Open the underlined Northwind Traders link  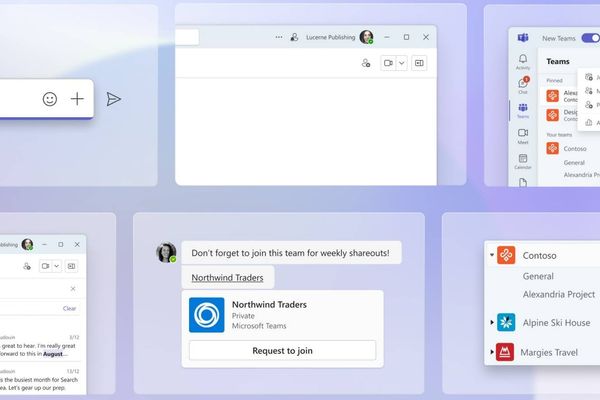point(227,278)
